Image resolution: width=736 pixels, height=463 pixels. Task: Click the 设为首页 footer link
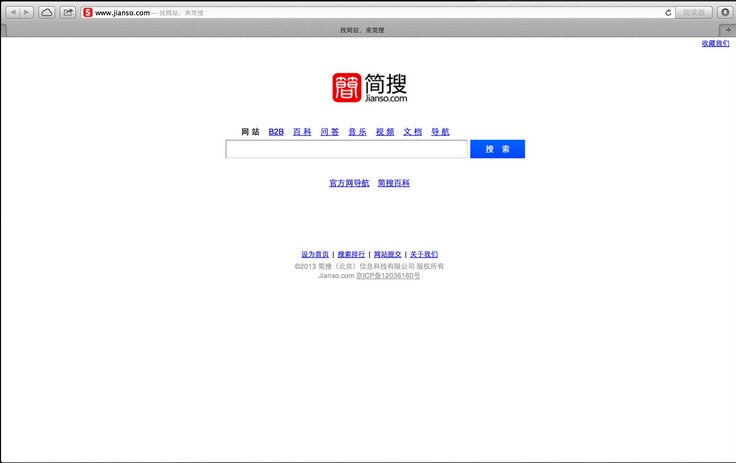pos(315,255)
